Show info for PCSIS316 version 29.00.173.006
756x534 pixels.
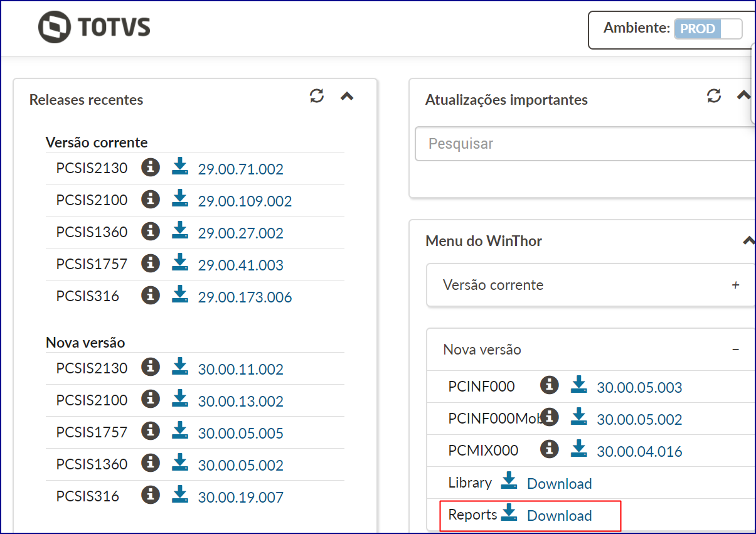tap(150, 295)
